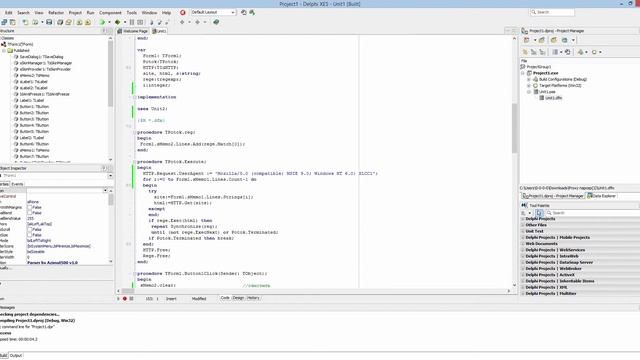Click the Expand all icon in Project Manager
Image resolution: width=640 pixels, height=360 pixels.
click(533, 52)
